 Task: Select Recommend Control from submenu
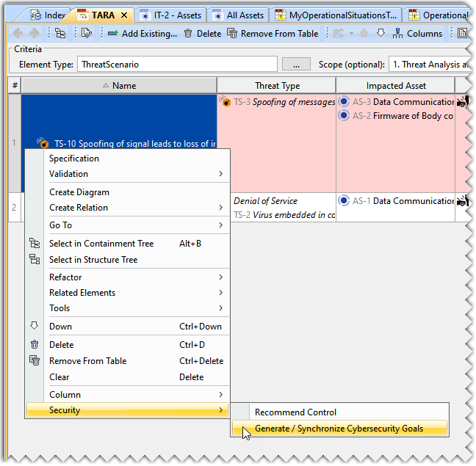[x=295, y=412]
